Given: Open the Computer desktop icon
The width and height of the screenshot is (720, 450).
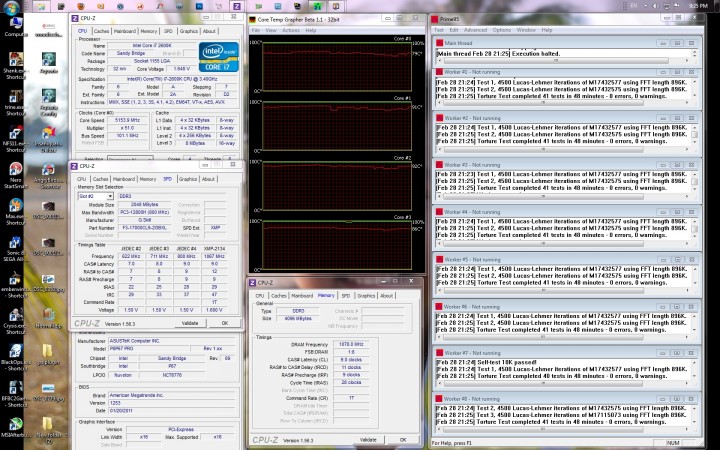Looking at the screenshot, I should (14, 22).
